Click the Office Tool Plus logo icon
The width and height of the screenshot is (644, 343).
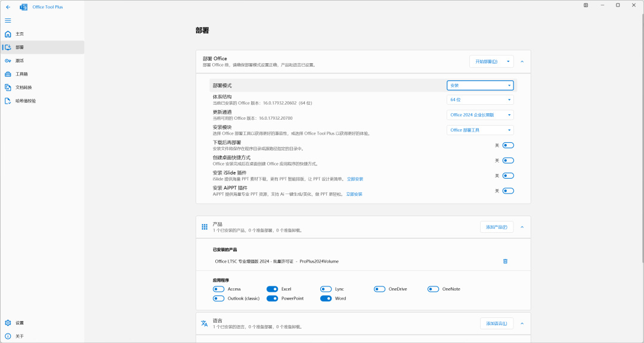[23, 7]
